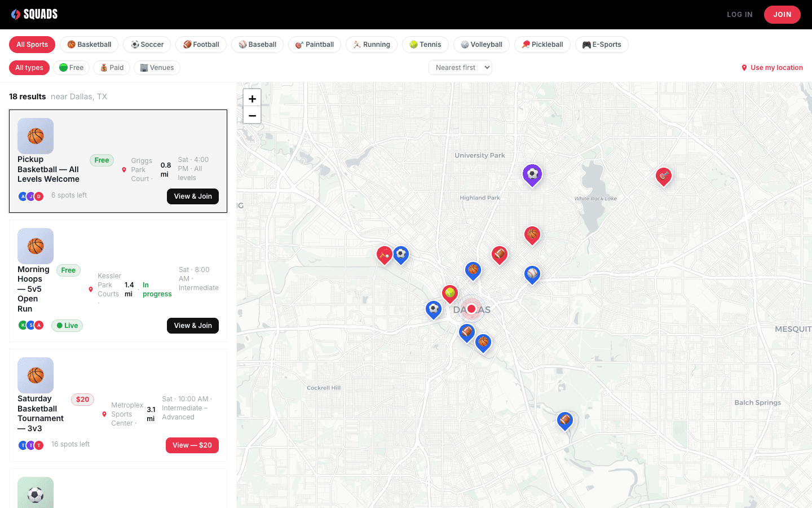Open the volleyball pin near Highland Park
The height and width of the screenshot is (508, 812).
click(532, 174)
